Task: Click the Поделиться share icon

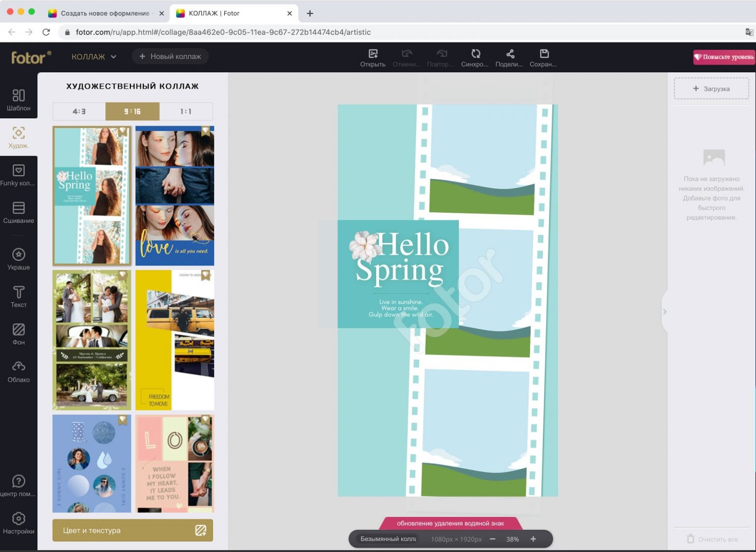Action: click(x=509, y=57)
